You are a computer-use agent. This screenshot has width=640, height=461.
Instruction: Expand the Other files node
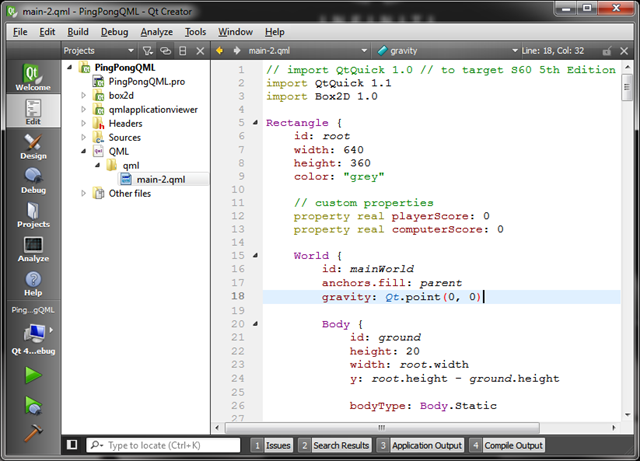(x=84, y=193)
